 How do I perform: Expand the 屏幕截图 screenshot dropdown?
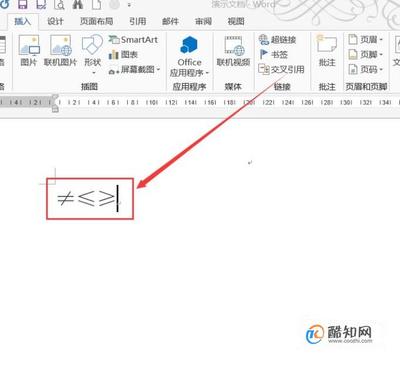click(x=135, y=70)
